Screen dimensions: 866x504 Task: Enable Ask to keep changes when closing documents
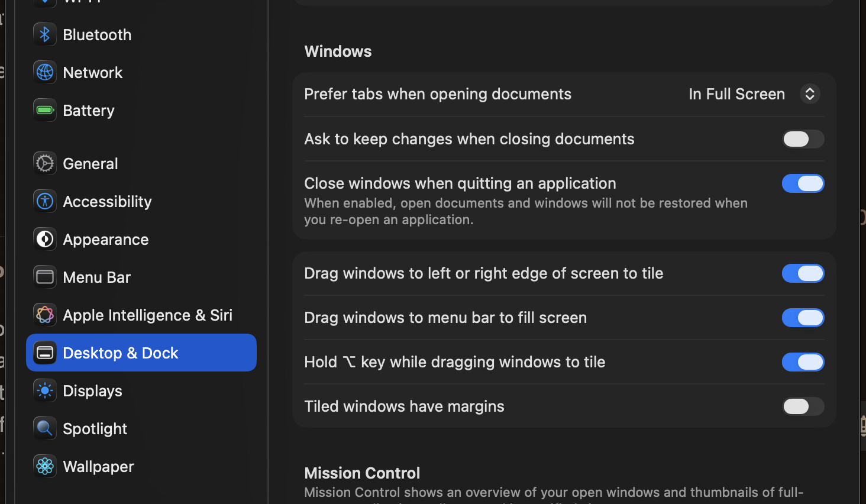pos(803,139)
